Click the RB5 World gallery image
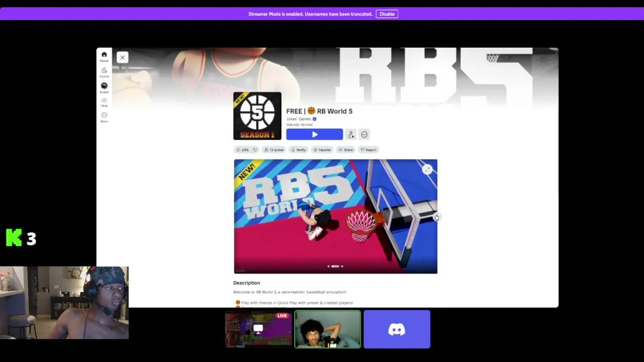644x362 pixels. pos(335,216)
